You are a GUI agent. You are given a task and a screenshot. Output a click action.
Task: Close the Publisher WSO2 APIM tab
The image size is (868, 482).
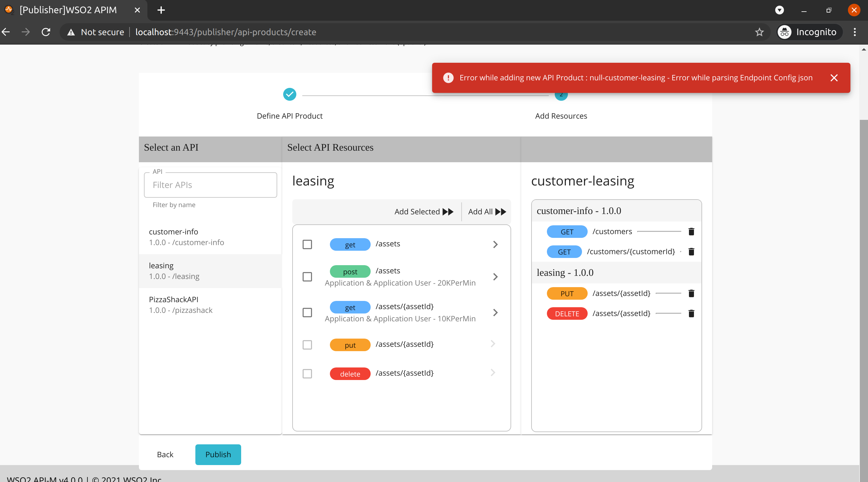point(137,10)
